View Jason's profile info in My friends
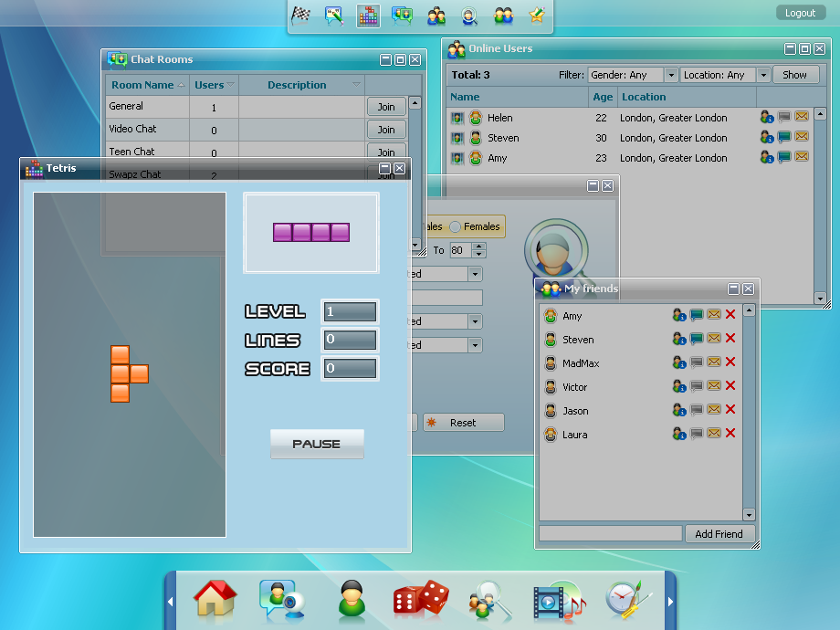840x630 pixels. [679, 410]
